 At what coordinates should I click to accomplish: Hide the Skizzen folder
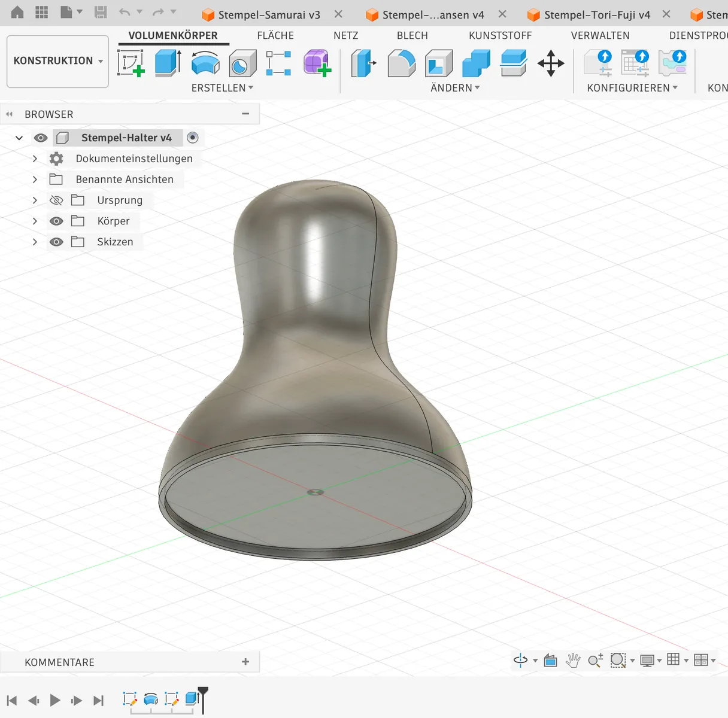pyautogui.click(x=56, y=242)
